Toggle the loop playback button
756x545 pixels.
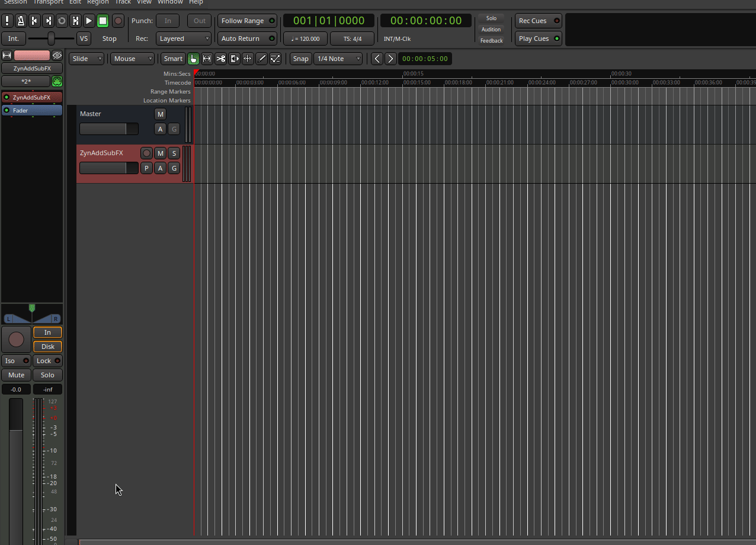click(x=62, y=21)
